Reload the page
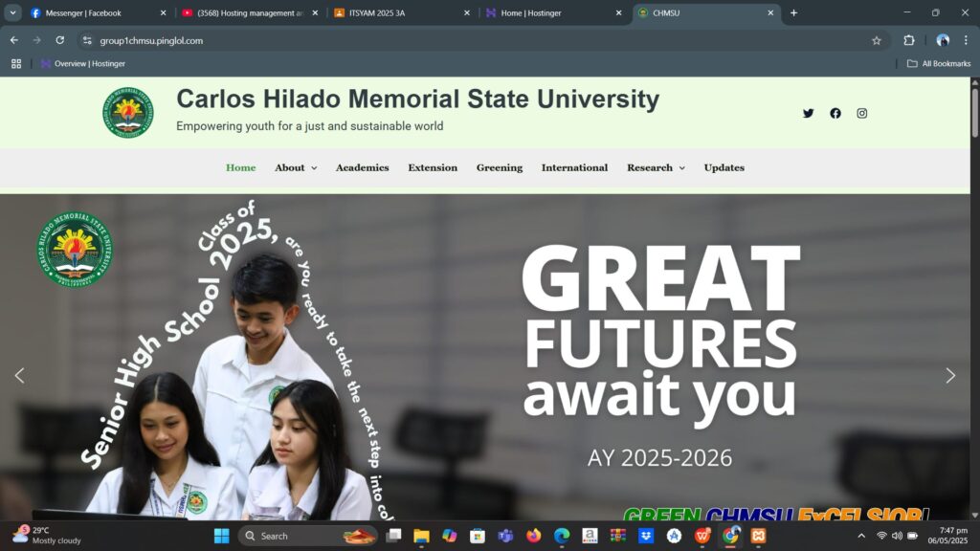The image size is (980, 551). pos(60,40)
